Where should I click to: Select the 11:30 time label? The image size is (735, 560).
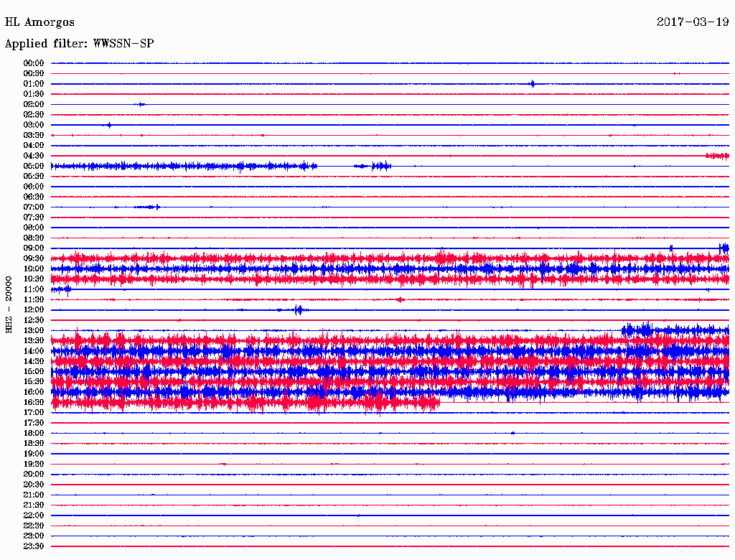click(34, 299)
